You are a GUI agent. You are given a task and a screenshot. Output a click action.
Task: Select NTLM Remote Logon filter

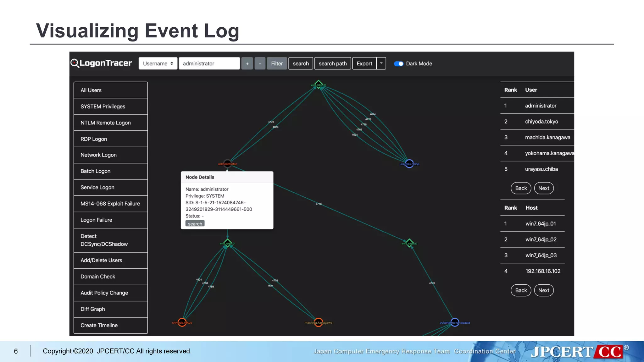tap(111, 123)
